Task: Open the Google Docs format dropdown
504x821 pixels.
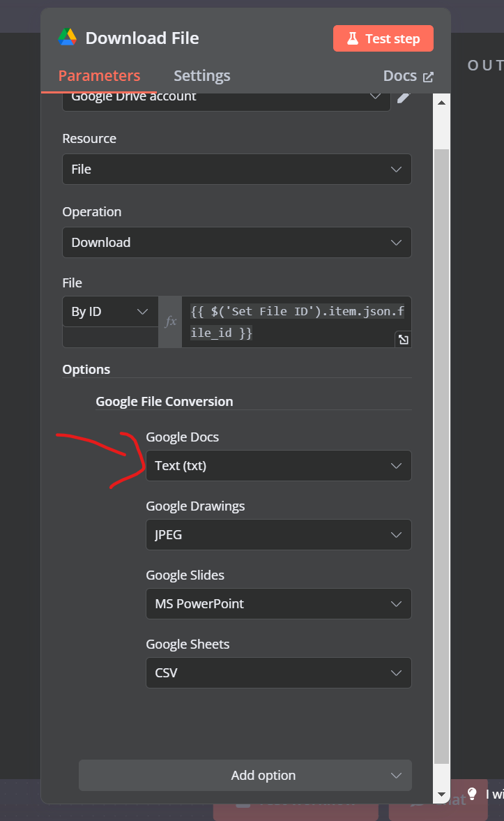Action: [278, 465]
